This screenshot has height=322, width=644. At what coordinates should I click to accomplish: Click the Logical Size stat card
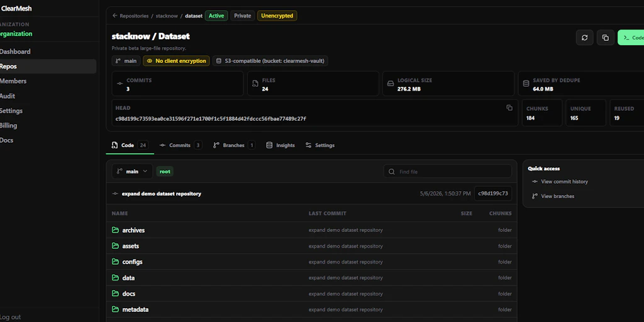pyautogui.click(x=448, y=84)
